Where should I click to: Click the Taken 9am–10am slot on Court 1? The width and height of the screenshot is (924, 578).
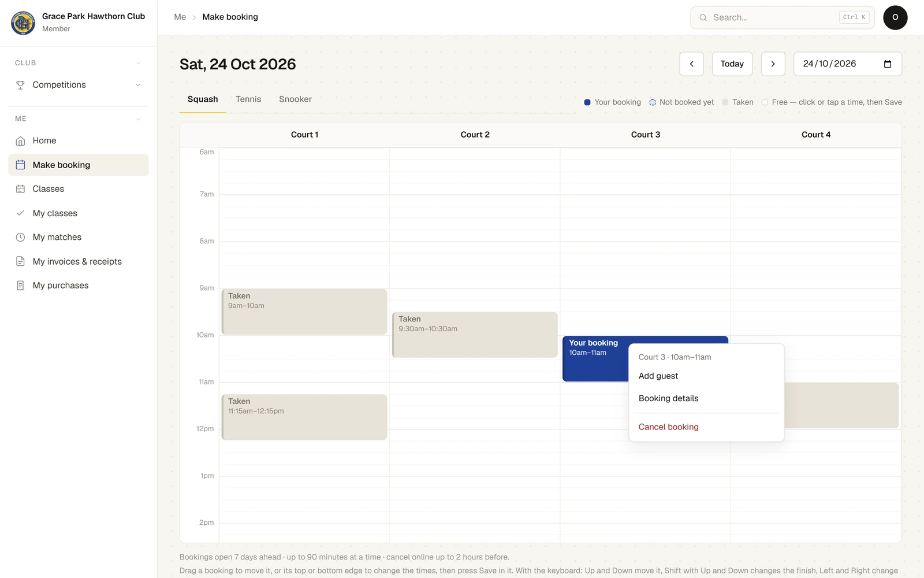(x=304, y=312)
